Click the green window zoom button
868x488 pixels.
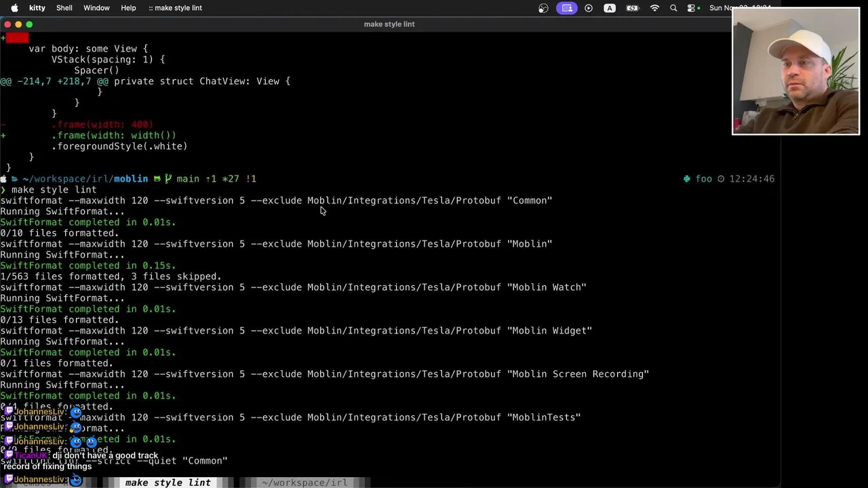[29, 24]
